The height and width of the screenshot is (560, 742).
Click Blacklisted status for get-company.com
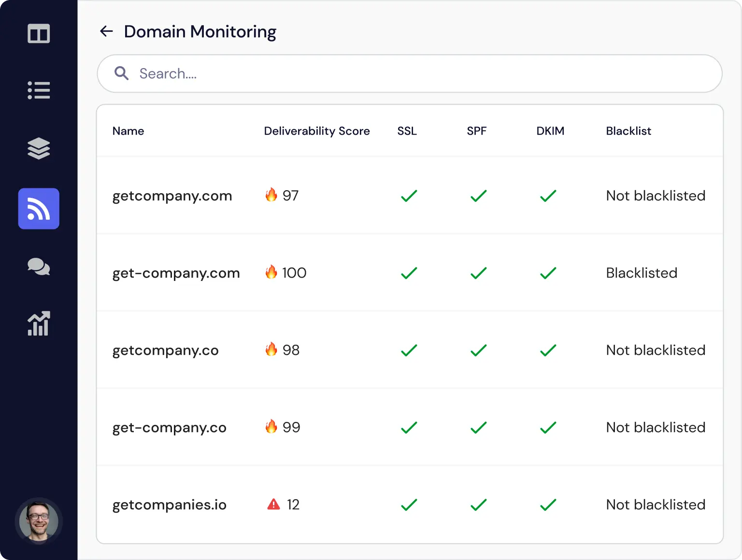(x=642, y=273)
